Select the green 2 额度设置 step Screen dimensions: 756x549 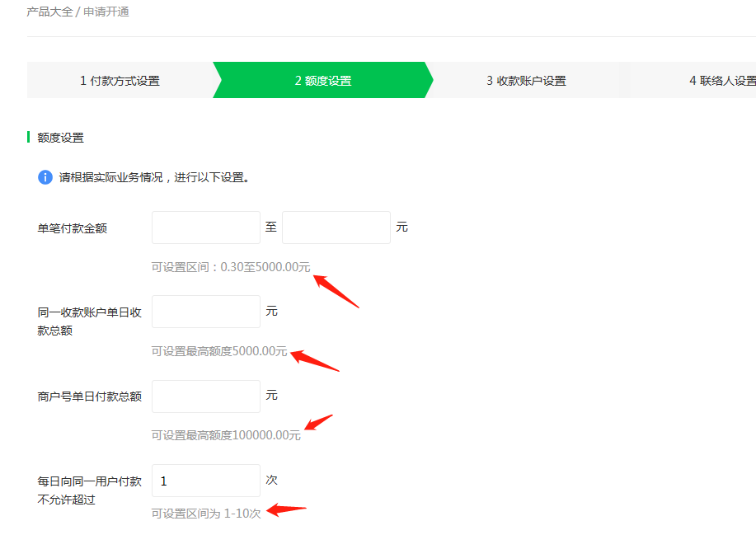[322, 81]
